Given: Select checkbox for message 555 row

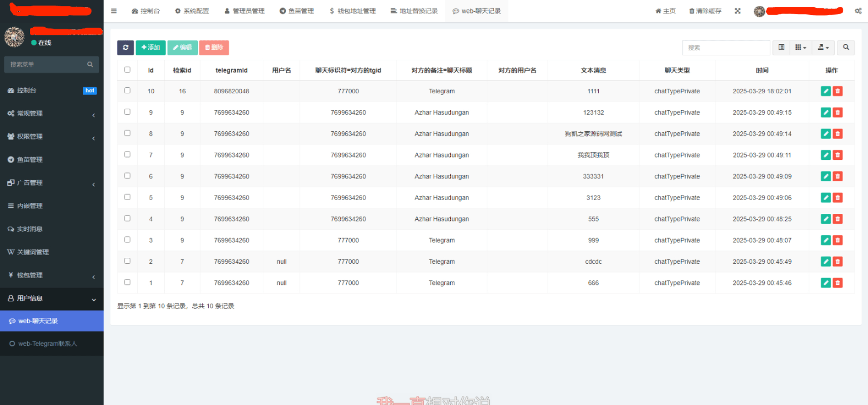Looking at the screenshot, I should click(x=127, y=218).
